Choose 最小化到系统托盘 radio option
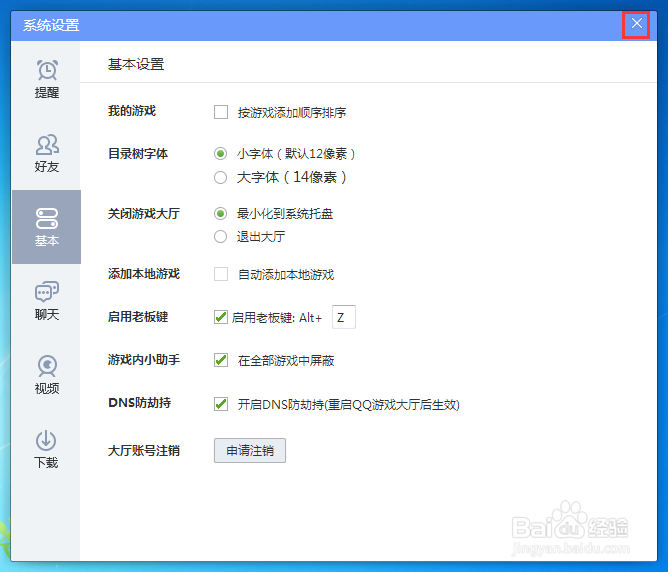This screenshot has height=572, width=668. [x=220, y=213]
